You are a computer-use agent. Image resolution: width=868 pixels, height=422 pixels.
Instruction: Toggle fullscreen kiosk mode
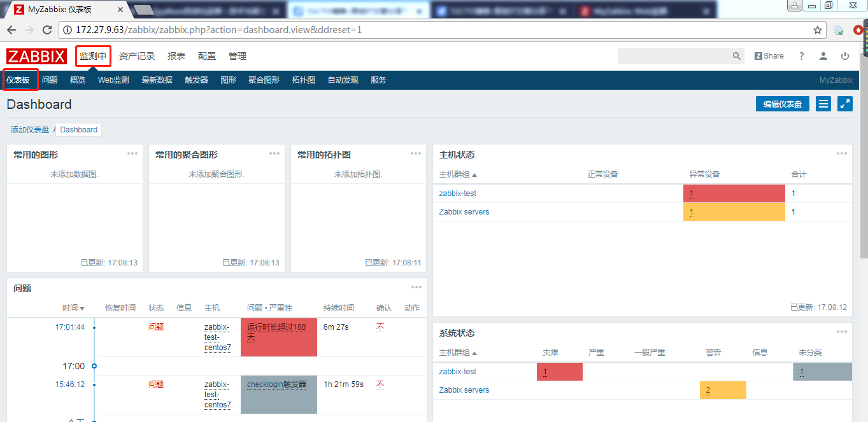coord(844,103)
